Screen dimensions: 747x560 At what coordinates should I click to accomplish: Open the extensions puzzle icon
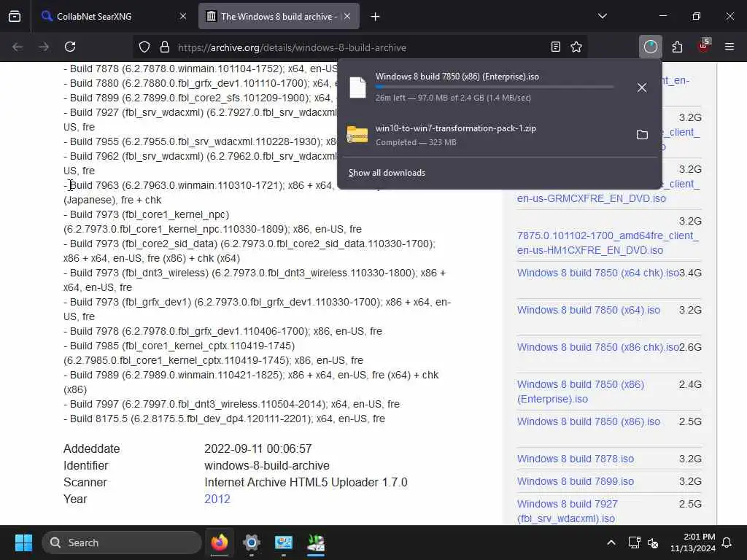tap(677, 47)
